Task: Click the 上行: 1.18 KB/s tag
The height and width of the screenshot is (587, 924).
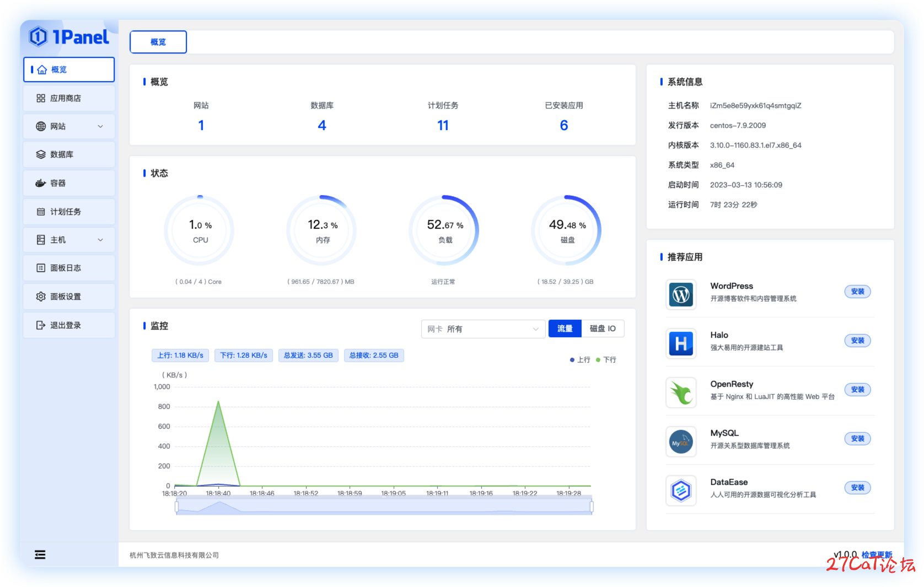Action: point(180,356)
